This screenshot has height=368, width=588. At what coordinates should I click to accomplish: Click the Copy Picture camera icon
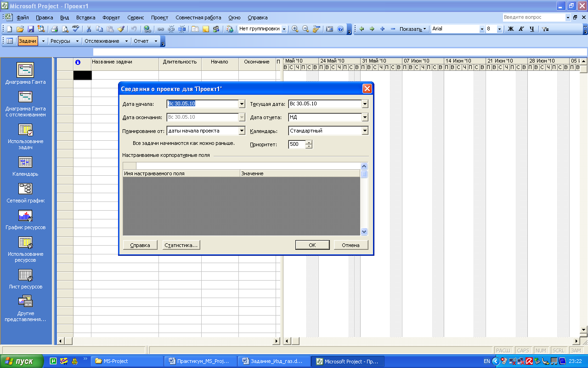[x=329, y=29]
